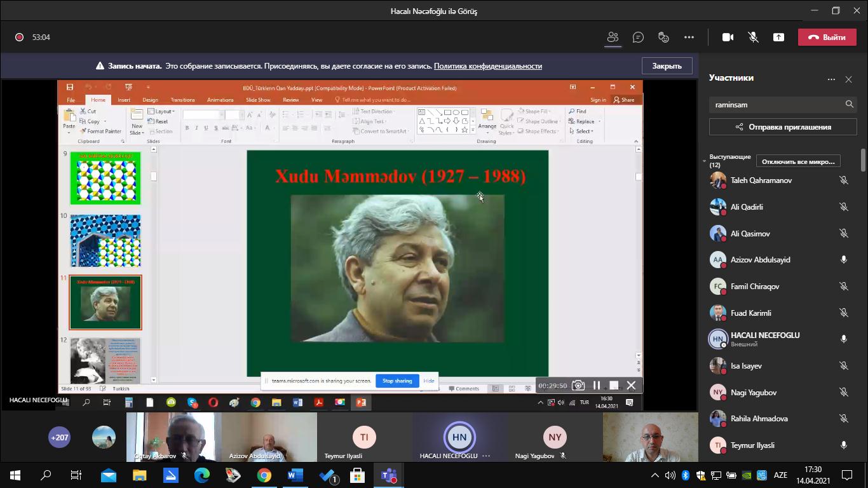Select Fuad Karimli in participants list
The width and height of the screenshot is (868, 488).
pos(750,313)
